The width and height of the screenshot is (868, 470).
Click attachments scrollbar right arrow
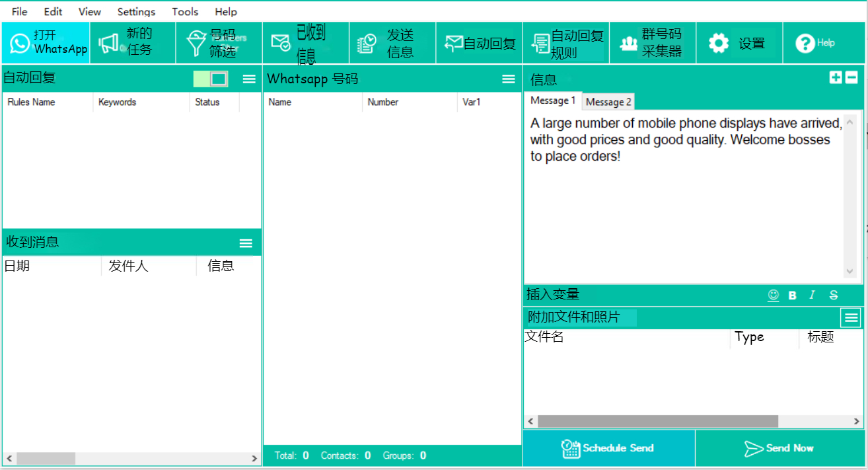coord(857,421)
